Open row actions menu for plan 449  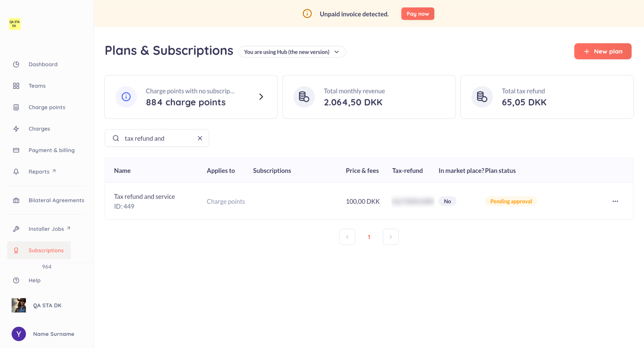[x=615, y=201]
